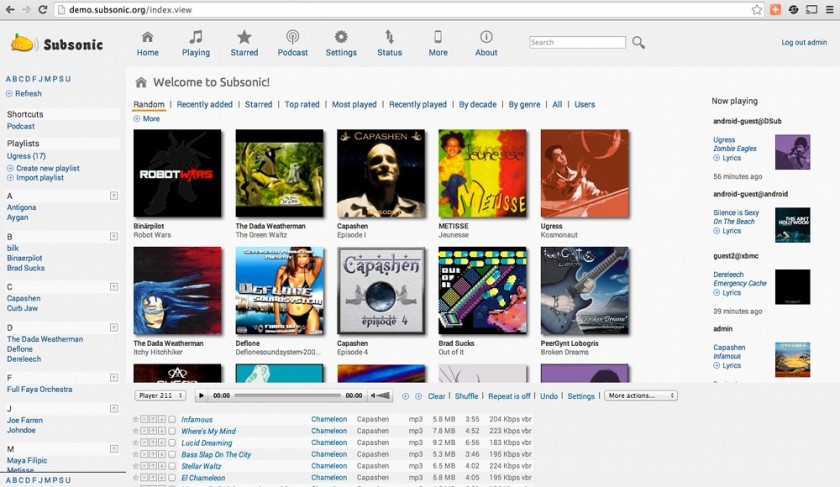This screenshot has width=840, height=487.
Task: Open the Robot Wars album cover
Action: coord(177,173)
